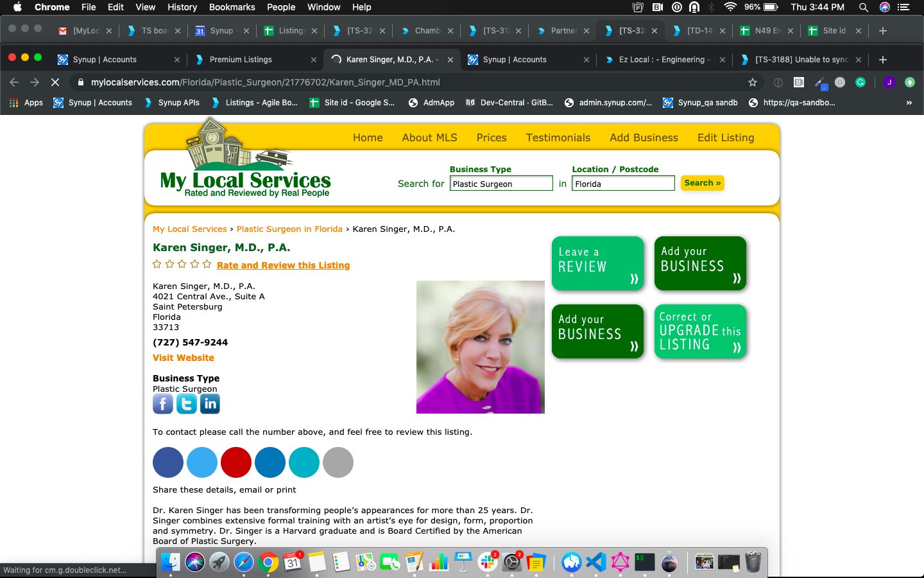Click the Visit Website link
The image size is (924, 578).
click(x=184, y=358)
